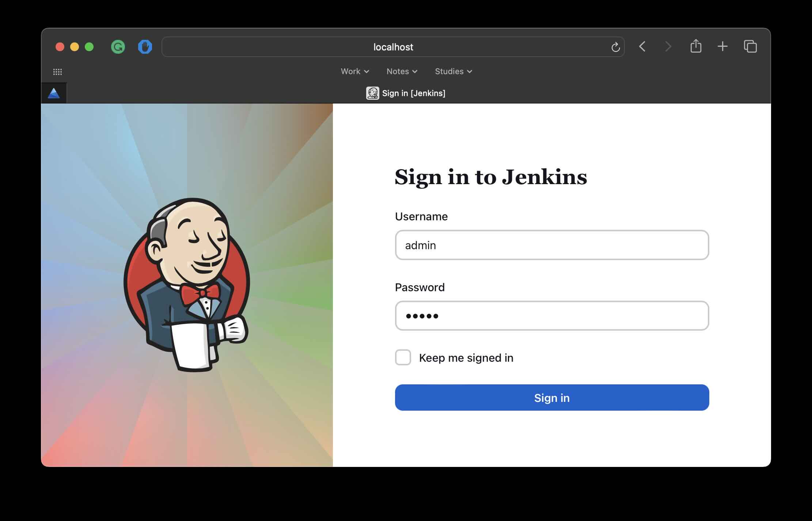Viewport: 812px width, 521px height.
Task: Click inside the Password field
Action: tap(552, 316)
